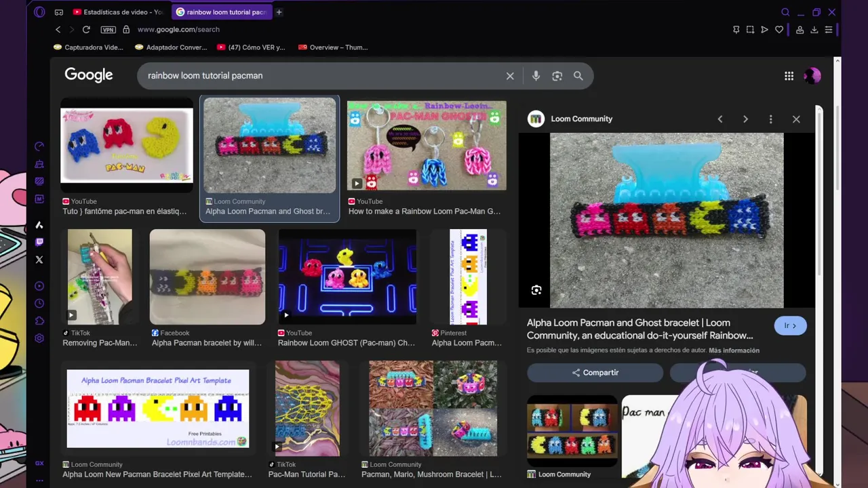This screenshot has width=868, height=488.
Task: Search inside image with Lens icon on preview
Action: [x=536, y=291]
